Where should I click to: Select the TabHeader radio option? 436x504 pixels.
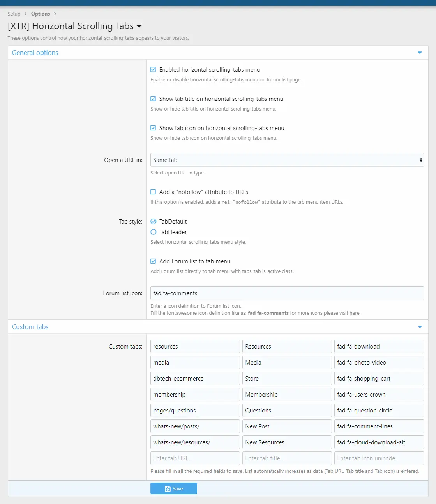(153, 232)
